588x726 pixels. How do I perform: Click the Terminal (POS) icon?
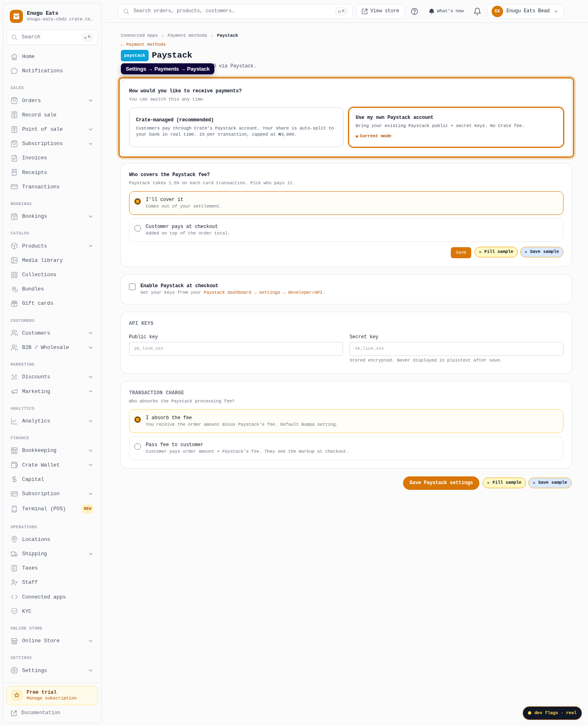click(x=14, y=509)
